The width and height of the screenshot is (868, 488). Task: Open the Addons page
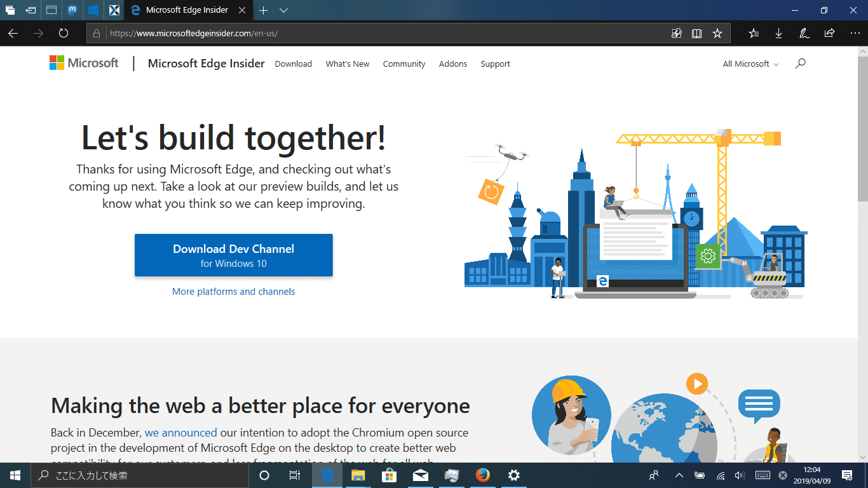coord(452,64)
